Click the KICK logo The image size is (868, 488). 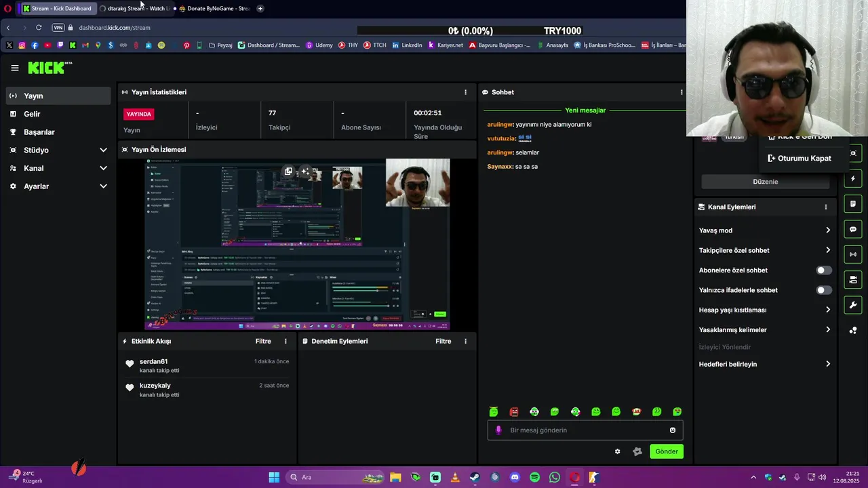click(50, 67)
